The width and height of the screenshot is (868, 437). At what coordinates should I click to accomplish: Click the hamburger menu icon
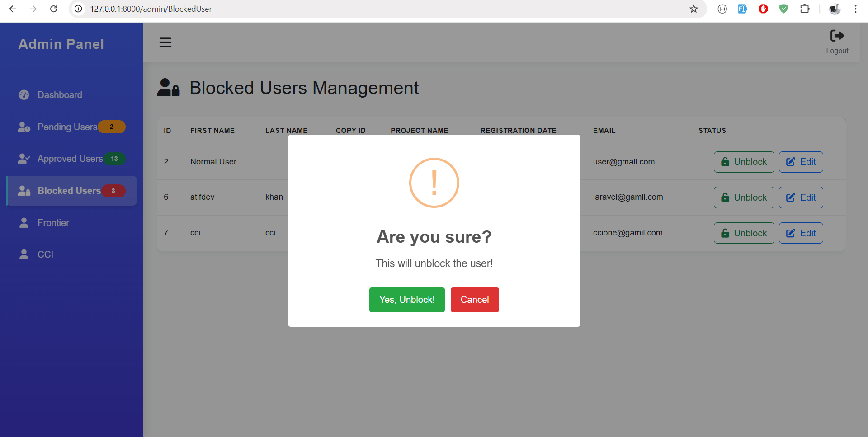coord(165,42)
